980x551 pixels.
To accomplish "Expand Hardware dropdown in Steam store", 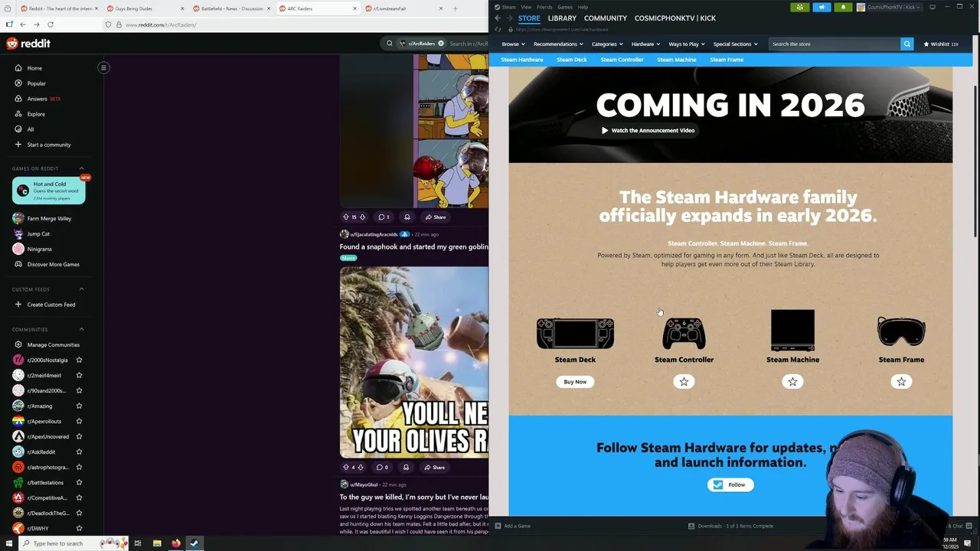I will [645, 44].
